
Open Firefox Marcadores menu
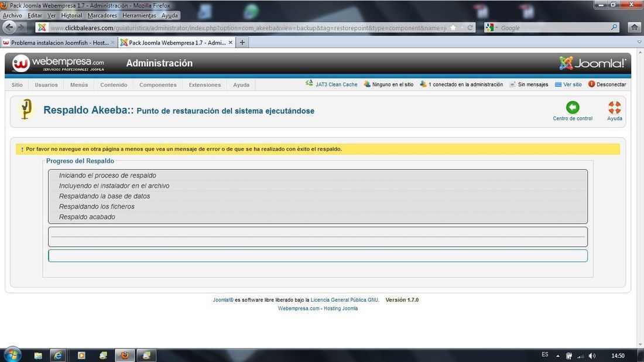pyautogui.click(x=102, y=15)
